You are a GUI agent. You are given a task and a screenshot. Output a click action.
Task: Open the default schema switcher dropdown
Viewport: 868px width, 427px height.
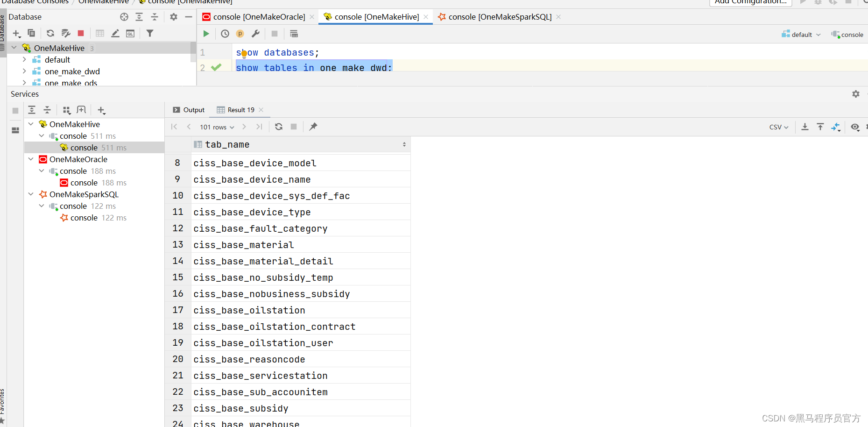point(801,35)
